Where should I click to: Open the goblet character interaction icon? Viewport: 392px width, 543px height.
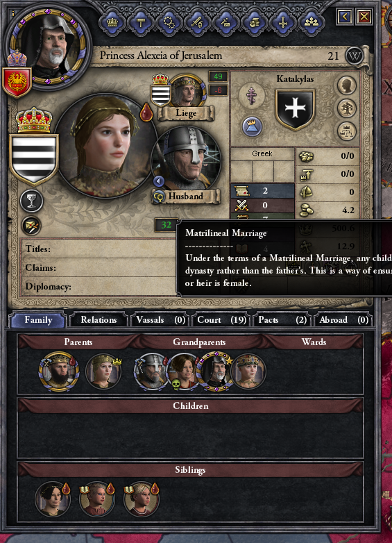click(31, 201)
